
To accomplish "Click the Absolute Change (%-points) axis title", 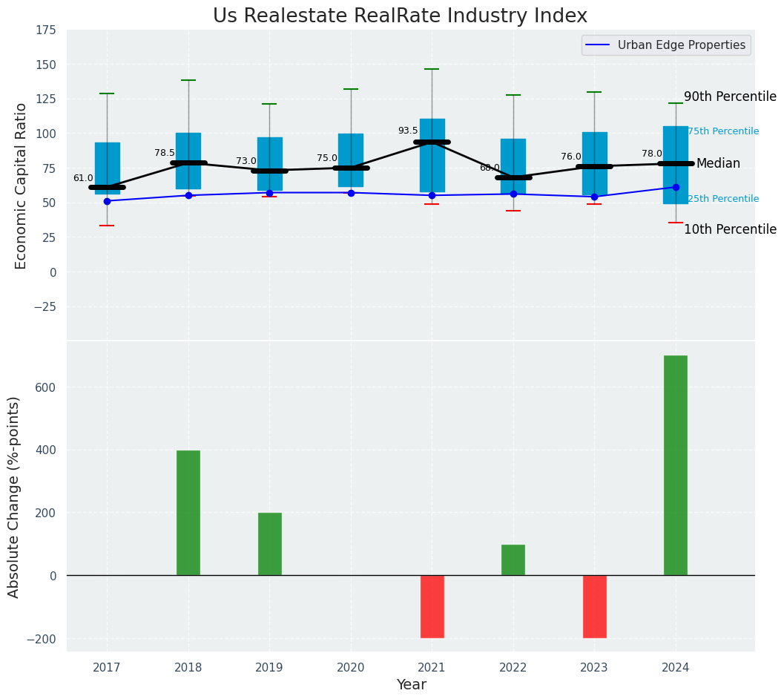I will (x=14, y=496).
